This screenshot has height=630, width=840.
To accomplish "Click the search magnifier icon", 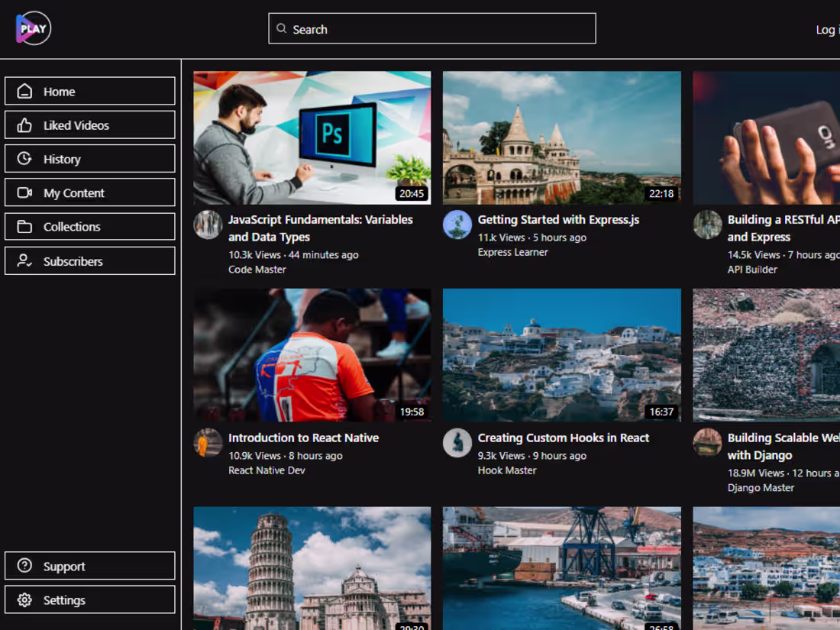I will tap(281, 28).
